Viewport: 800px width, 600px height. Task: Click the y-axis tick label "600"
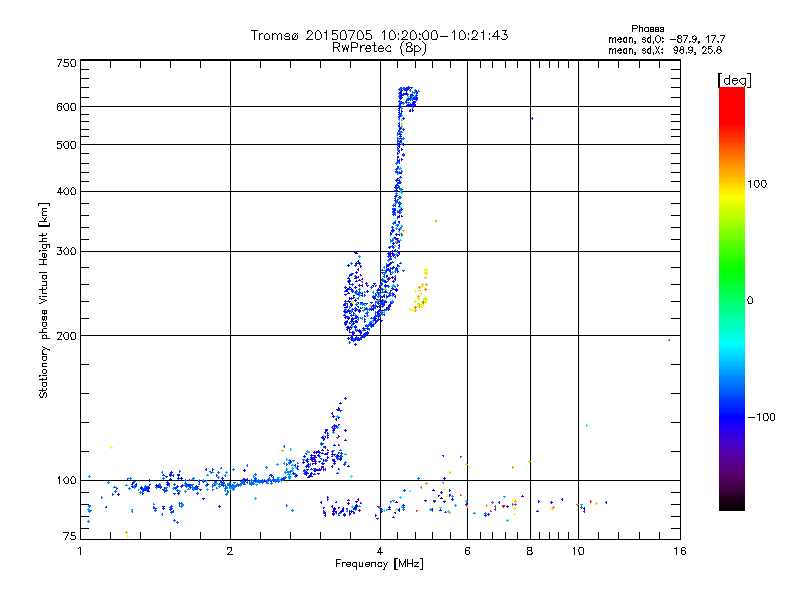click(x=67, y=107)
